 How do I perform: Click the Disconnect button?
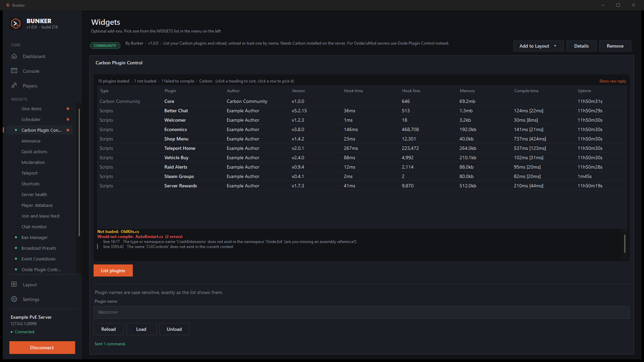click(x=42, y=348)
